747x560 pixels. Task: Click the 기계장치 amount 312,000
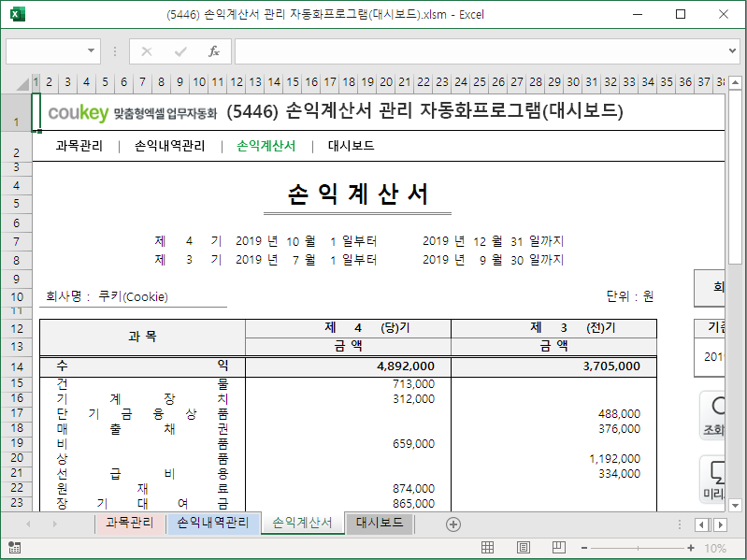pyautogui.click(x=413, y=399)
